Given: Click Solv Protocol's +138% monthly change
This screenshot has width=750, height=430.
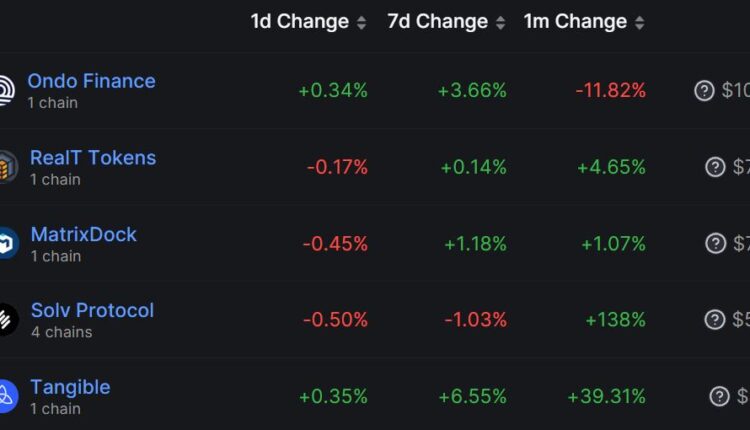Looking at the screenshot, I should tap(616, 320).
